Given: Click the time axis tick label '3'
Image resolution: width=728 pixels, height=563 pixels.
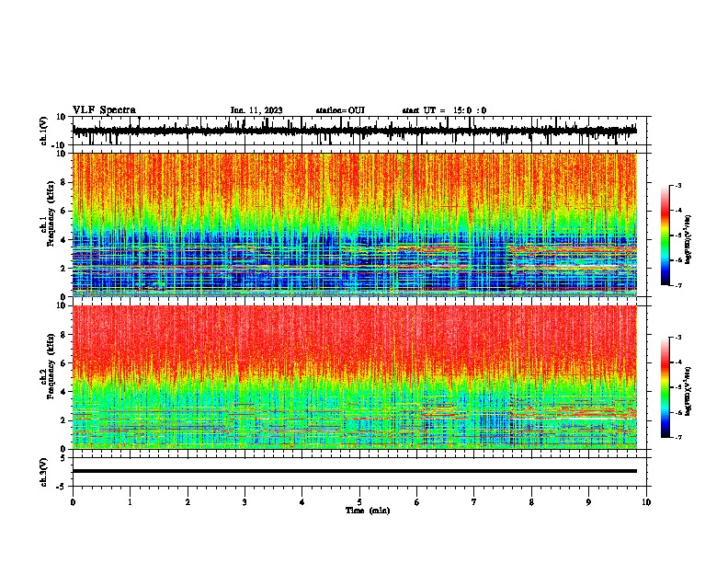Looking at the screenshot, I should [x=245, y=502].
